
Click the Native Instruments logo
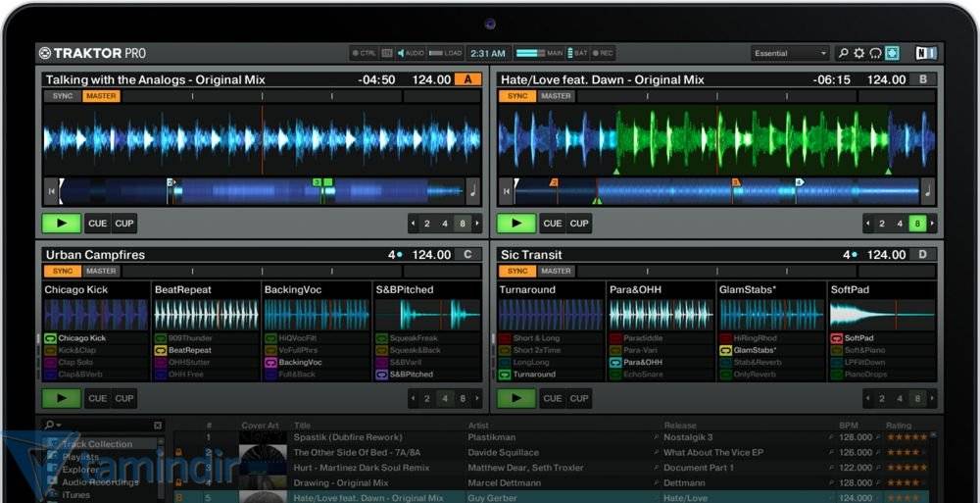925,53
